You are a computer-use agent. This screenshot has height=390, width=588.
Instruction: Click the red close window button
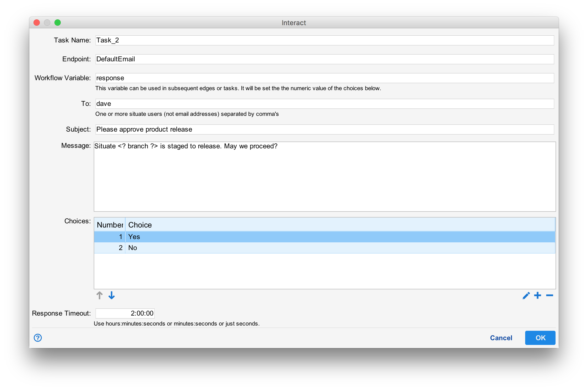pos(37,23)
